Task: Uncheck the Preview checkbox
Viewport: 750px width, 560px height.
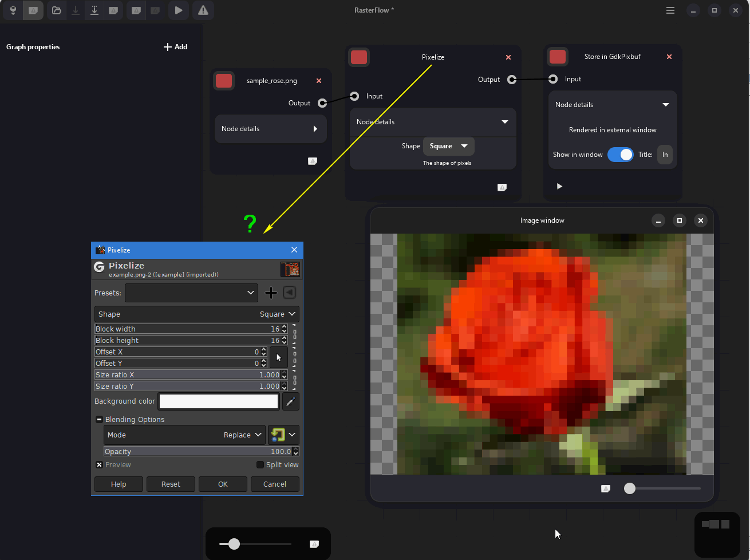Action: pos(100,465)
